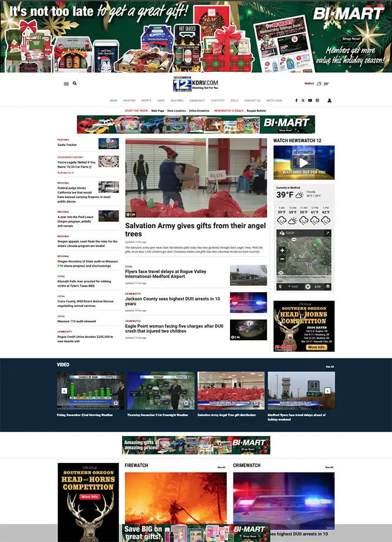Image resolution: width=392 pixels, height=542 pixels.
Task: Open the KDRV Facebook page icon
Action: point(296,101)
